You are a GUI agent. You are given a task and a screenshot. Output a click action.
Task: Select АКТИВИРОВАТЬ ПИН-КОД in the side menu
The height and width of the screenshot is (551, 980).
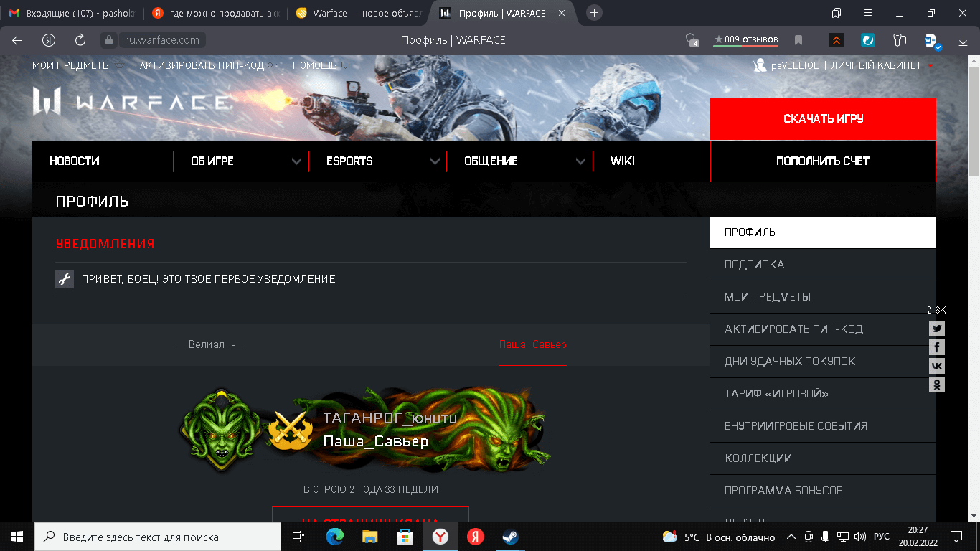point(823,329)
